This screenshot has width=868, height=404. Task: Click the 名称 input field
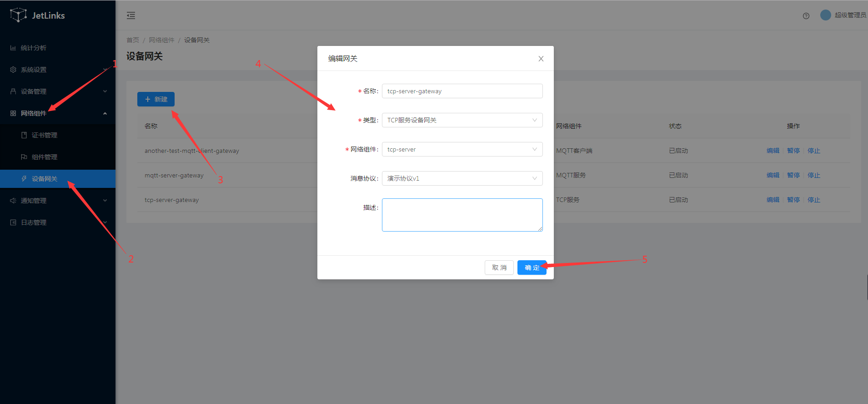tap(462, 91)
